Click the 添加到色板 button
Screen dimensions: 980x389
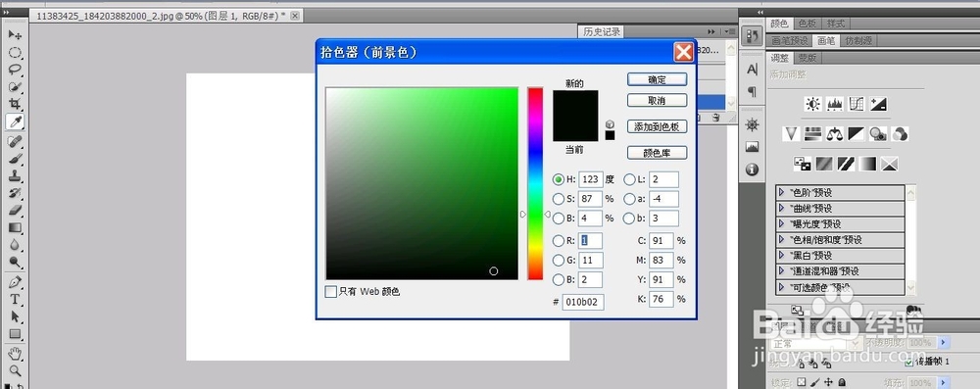coord(657,127)
